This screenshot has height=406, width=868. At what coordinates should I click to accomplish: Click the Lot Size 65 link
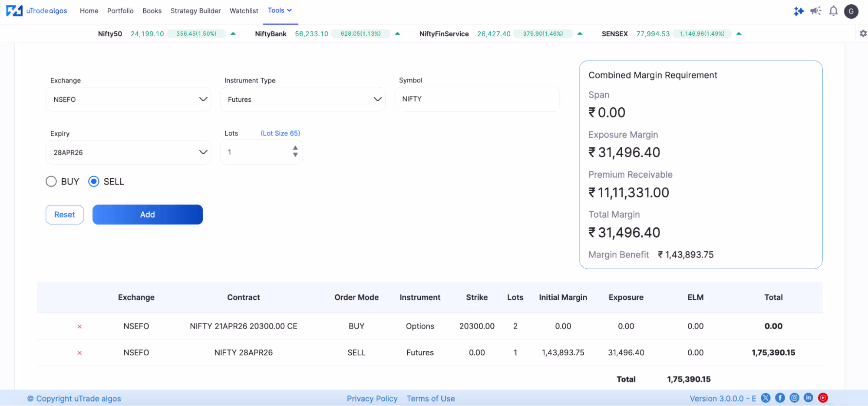tap(280, 133)
